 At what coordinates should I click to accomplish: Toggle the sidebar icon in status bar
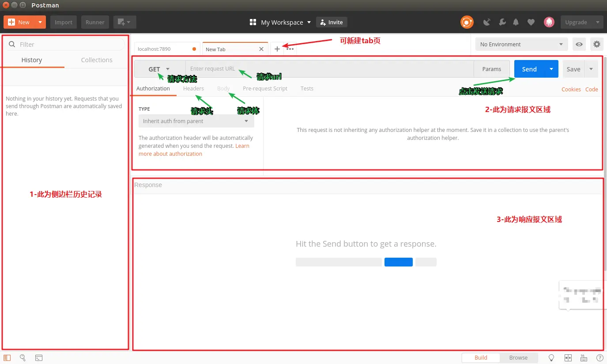click(x=7, y=358)
